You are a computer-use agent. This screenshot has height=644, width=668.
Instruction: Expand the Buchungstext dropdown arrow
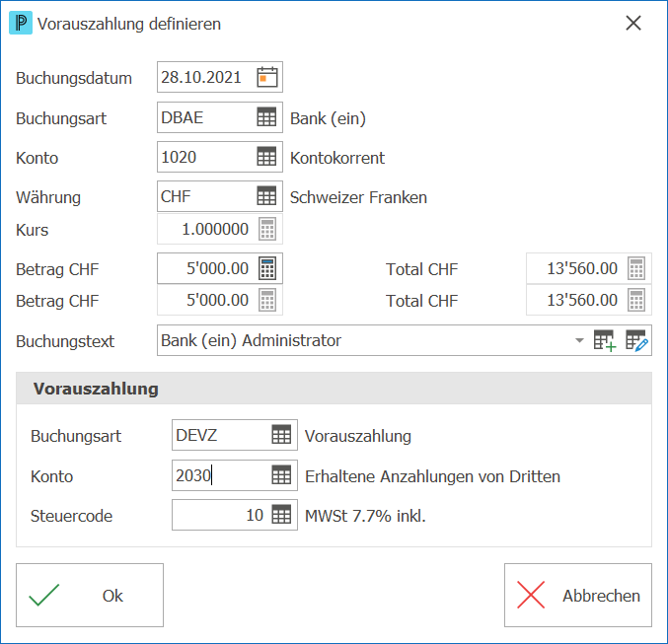579,341
